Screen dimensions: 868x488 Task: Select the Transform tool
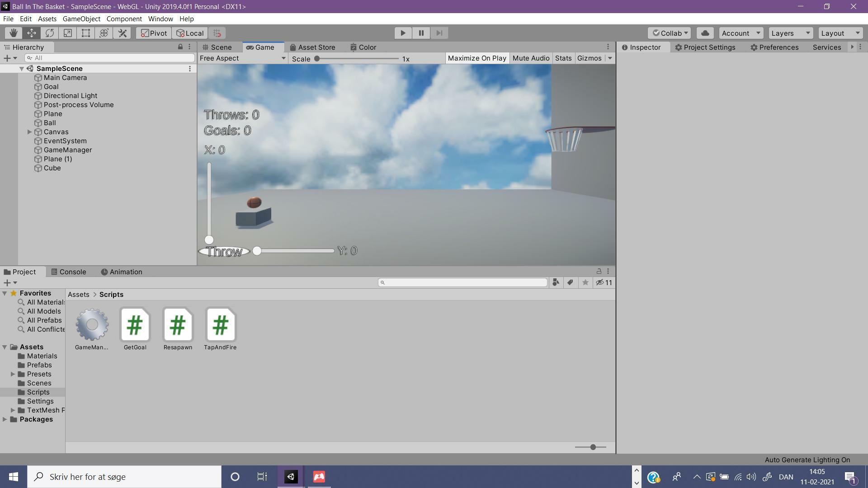click(x=104, y=33)
